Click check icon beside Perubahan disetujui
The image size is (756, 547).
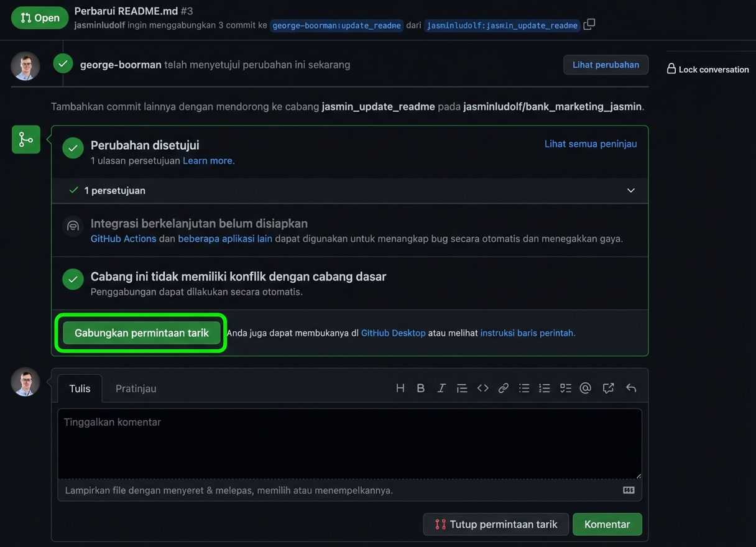click(x=73, y=148)
